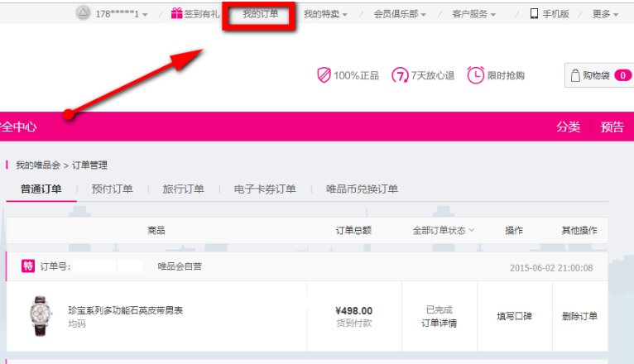
Task: Open the 购物袋 shopping bag
Action: pyautogui.click(x=599, y=75)
